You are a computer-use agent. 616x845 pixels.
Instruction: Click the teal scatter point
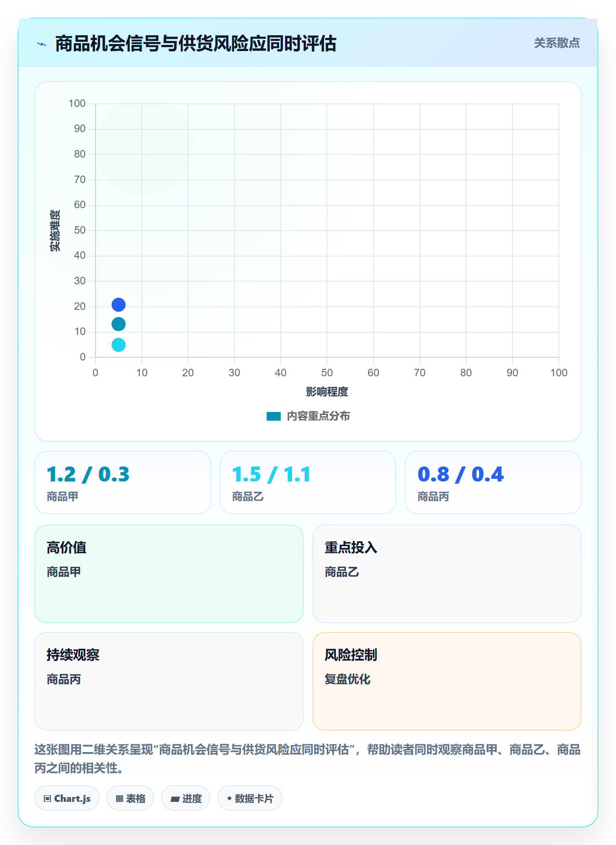click(x=118, y=324)
